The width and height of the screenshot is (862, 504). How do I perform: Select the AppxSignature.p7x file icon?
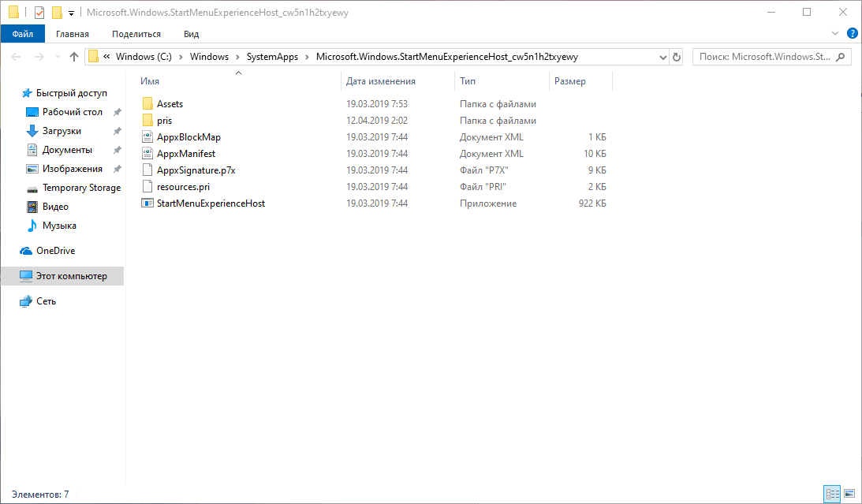(147, 170)
